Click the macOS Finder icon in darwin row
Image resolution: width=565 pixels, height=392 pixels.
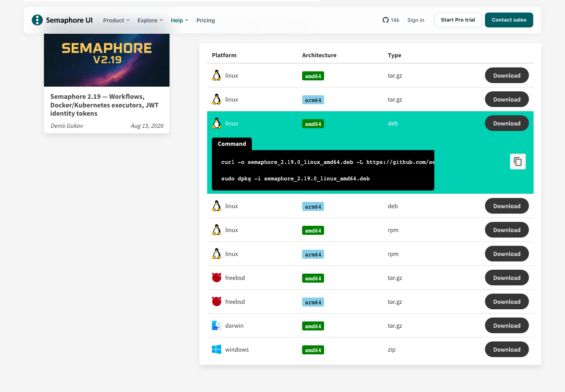[217, 325]
